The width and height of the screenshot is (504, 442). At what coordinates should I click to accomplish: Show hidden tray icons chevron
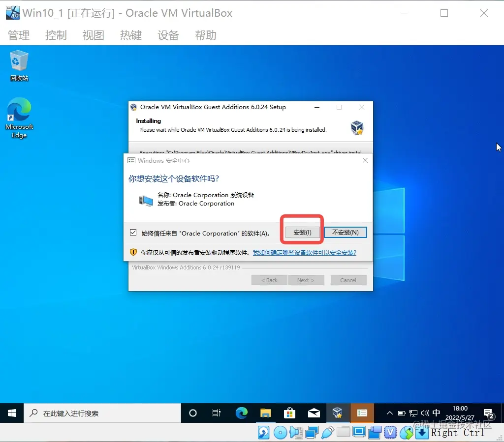[390, 413]
